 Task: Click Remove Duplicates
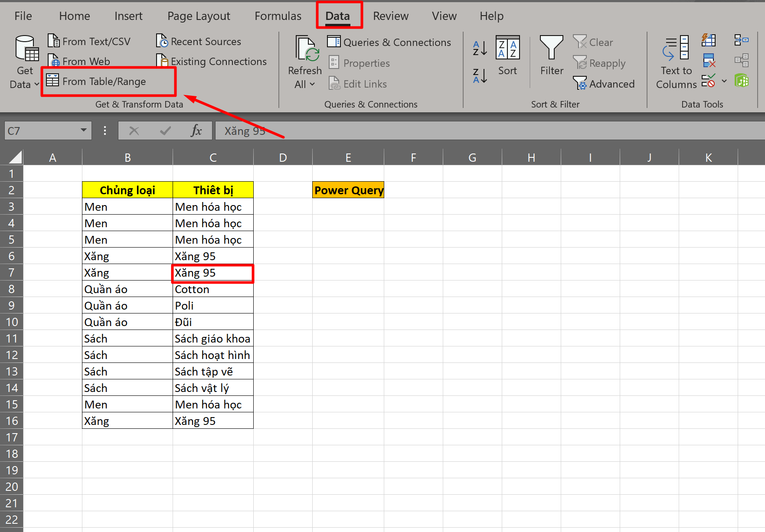(x=709, y=60)
